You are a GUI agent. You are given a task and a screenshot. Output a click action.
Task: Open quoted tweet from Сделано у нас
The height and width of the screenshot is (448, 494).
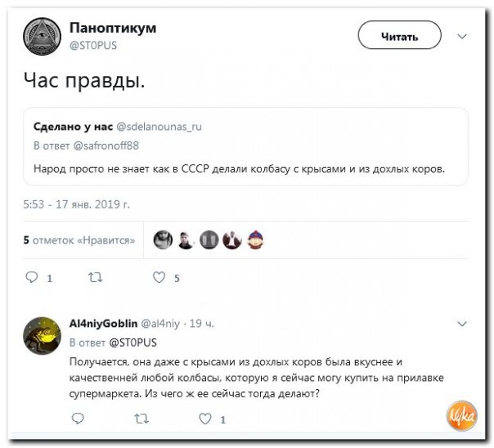245,146
